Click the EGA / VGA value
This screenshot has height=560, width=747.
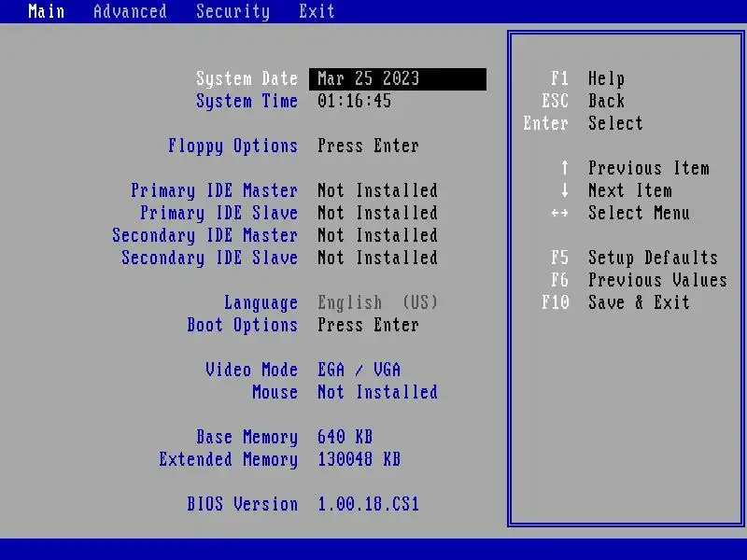tap(359, 370)
